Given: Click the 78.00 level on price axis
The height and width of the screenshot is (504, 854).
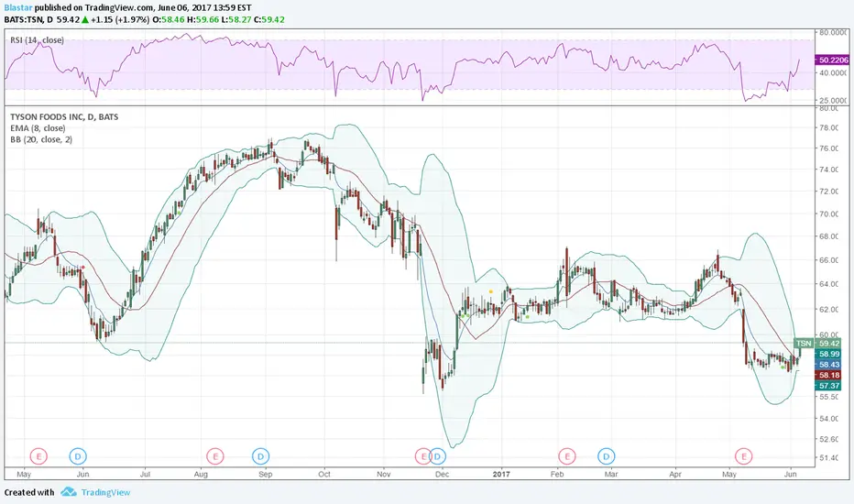Looking at the screenshot, I should [x=827, y=127].
